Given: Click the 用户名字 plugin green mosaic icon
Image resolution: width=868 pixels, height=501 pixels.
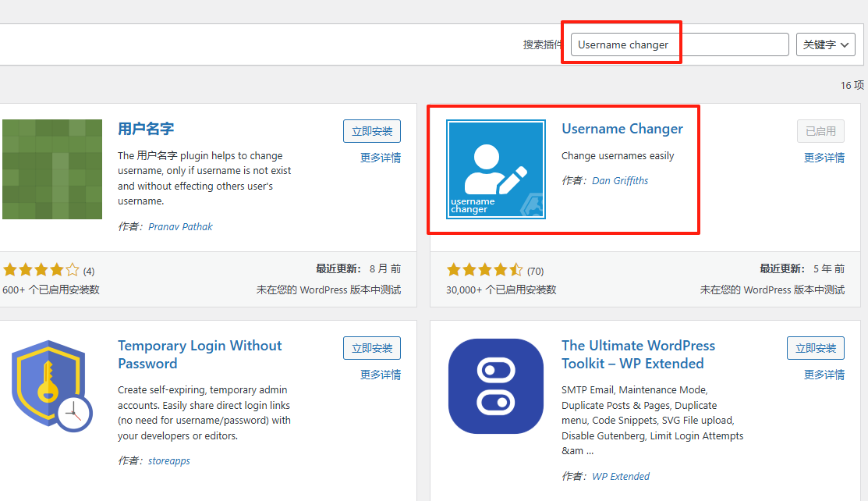Looking at the screenshot, I should point(52,169).
